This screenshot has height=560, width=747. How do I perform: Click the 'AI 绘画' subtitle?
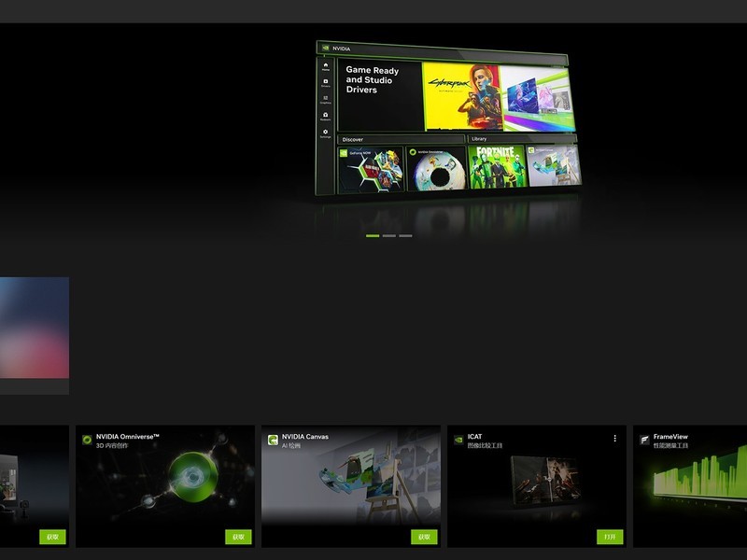(x=291, y=446)
